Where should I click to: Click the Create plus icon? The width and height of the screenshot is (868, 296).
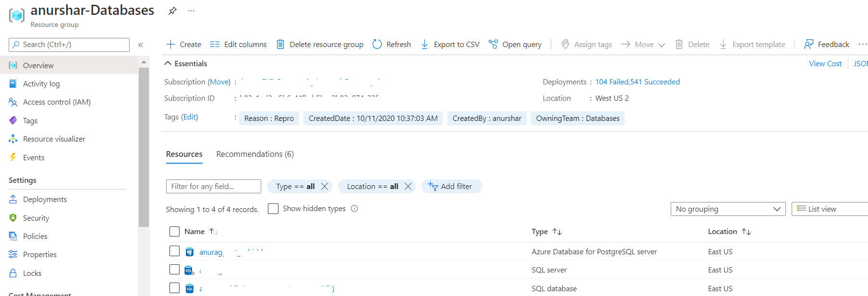pyautogui.click(x=170, y=45)
